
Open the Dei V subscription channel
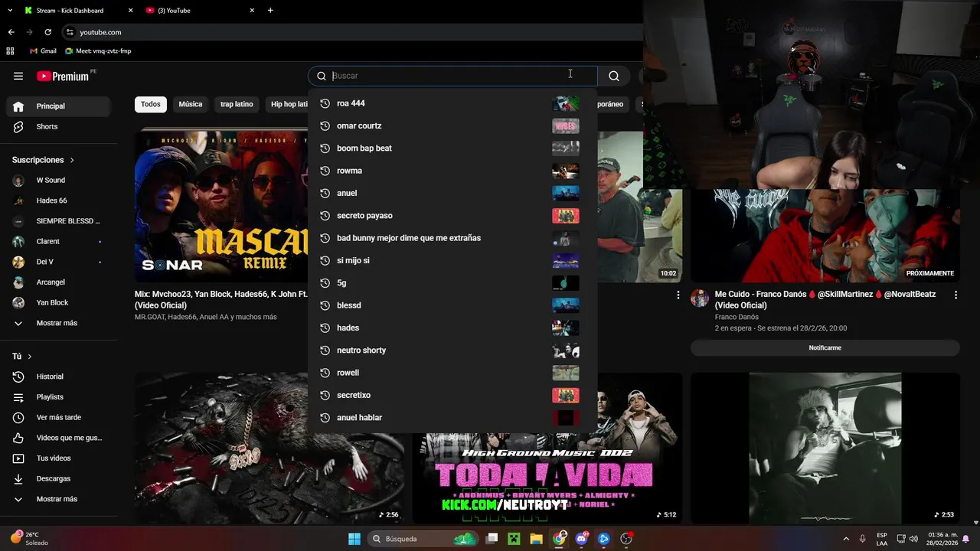(58, 262)
